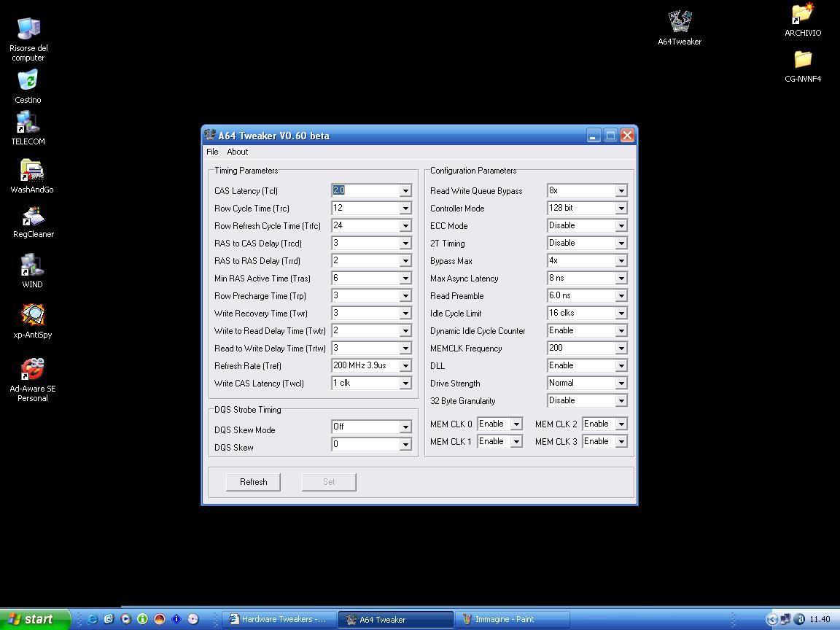Select the RegCleaner desktop shortcut
840x630 pixels.
[34, 222]
